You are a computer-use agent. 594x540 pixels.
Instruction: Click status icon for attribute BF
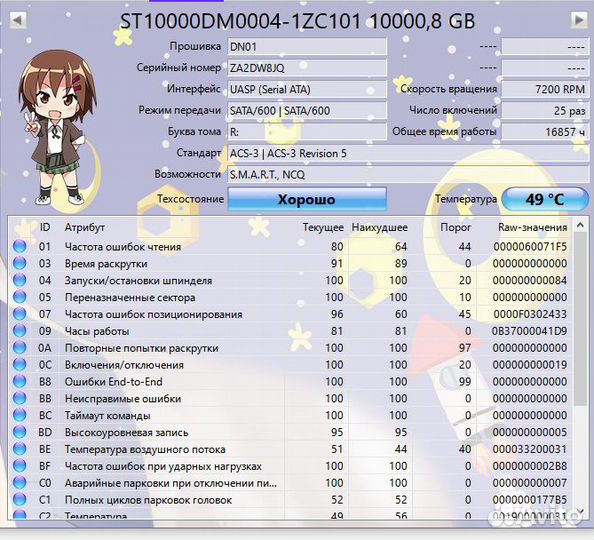pos(20,466)
